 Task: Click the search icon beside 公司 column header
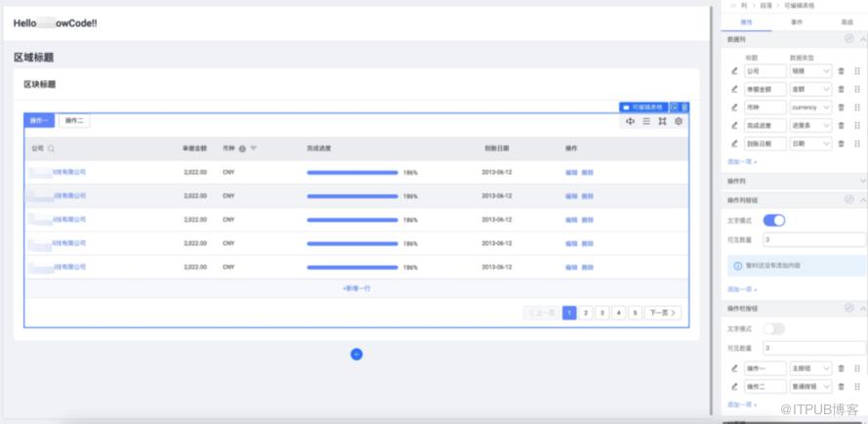(52, 148)
